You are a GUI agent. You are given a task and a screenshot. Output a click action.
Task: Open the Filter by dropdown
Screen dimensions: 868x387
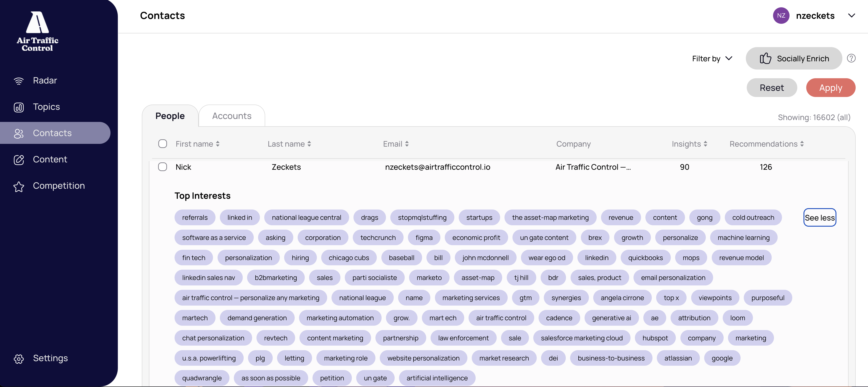tap(712, 58)
